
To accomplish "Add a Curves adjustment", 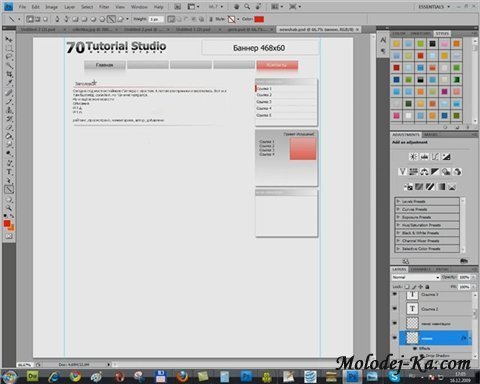I will [435, 157].
